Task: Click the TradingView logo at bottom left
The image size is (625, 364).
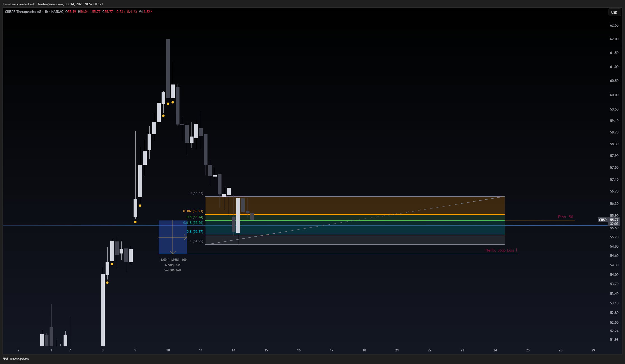Action: 16,359
